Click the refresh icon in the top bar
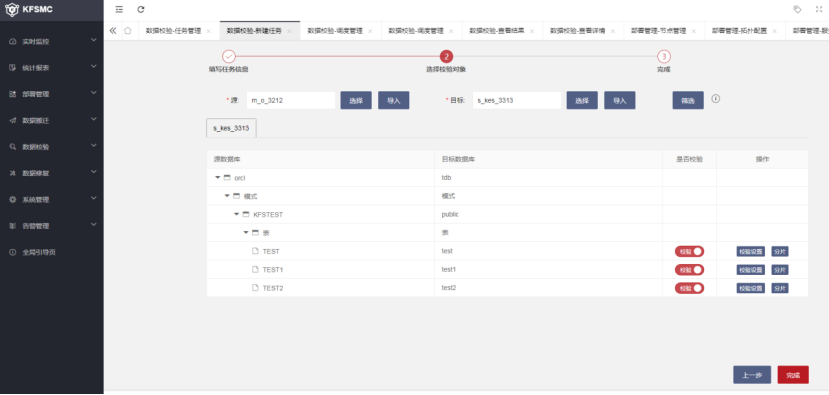This screenshot has height=395, width=829. click(x=141, y=10)
